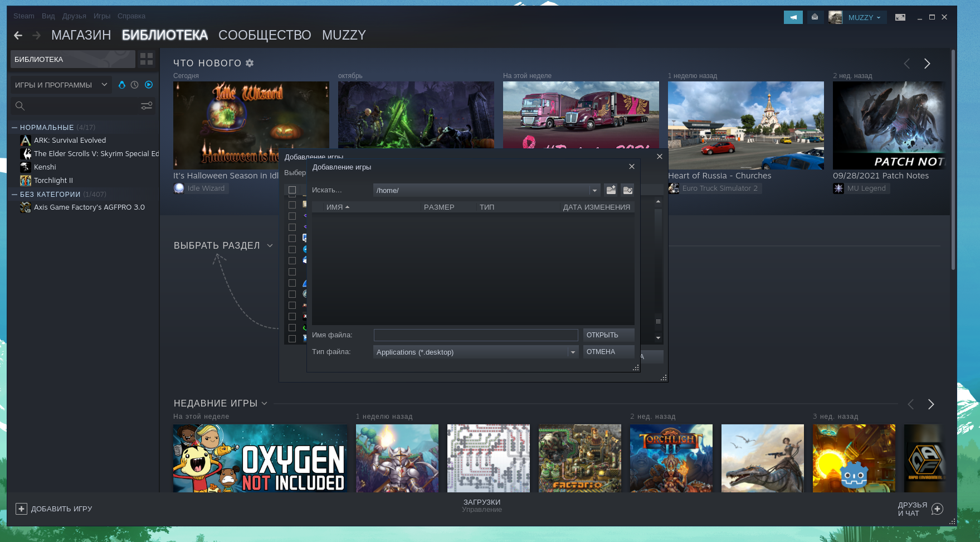Toggle the Linux penguin filter
Image resolution: width=980 pixels, height=542 pixels.
click(x=122, y=85)
